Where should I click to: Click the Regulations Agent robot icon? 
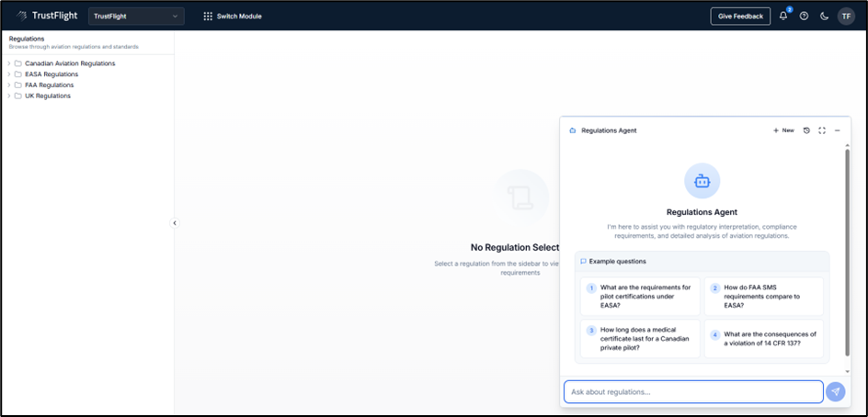point(702,180)
